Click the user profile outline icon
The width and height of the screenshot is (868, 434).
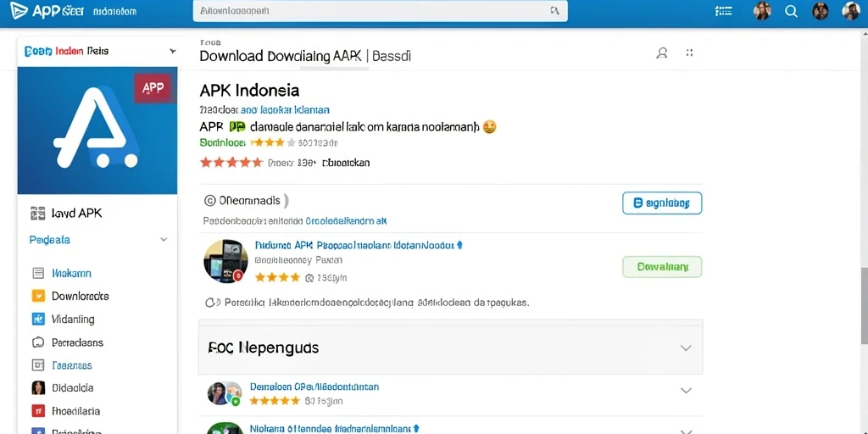click(x=661, y=53)
